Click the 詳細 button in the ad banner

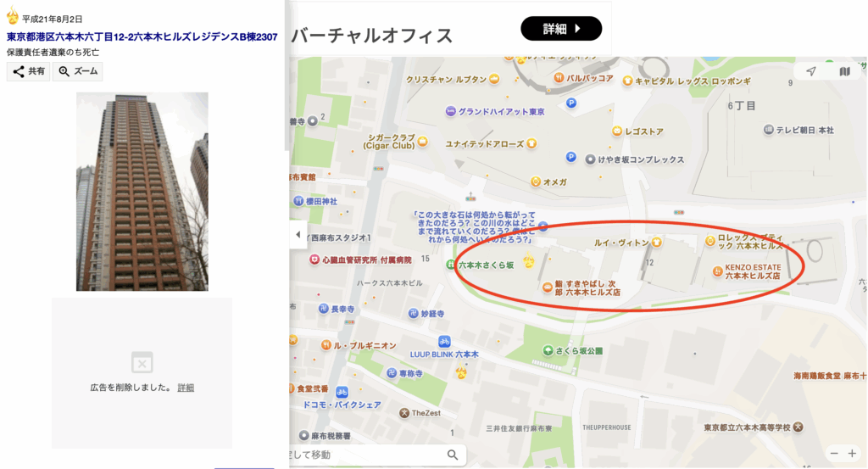coord(561,28)
